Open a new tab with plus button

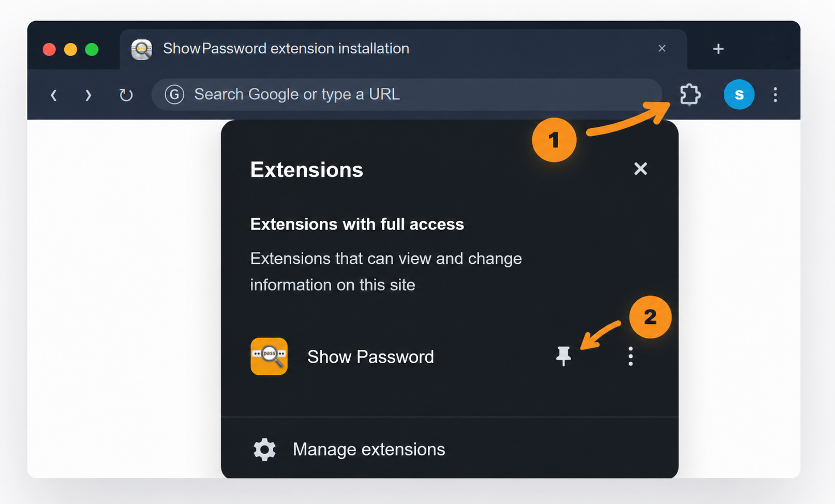point(718,49)
